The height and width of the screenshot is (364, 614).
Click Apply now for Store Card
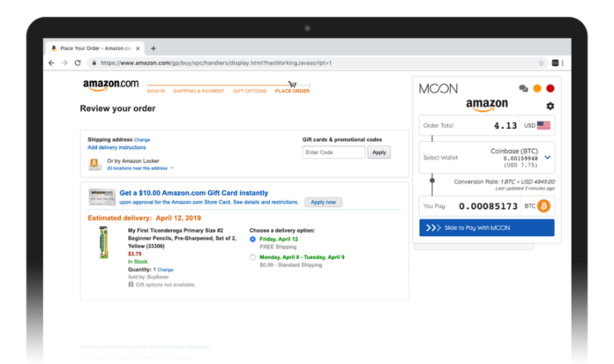pyautogui.click(x=323, y=202)
